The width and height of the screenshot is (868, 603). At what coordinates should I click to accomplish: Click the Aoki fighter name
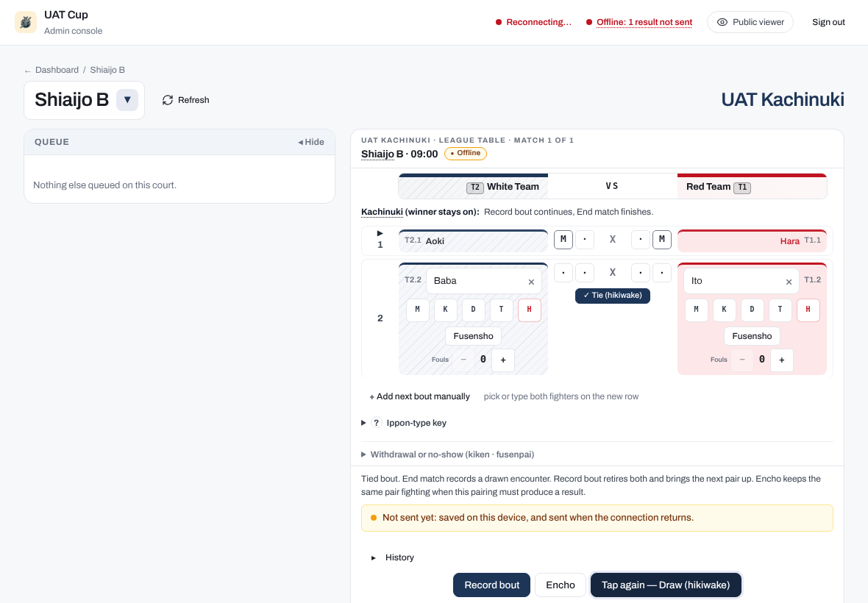pyautogui.click(x=435, y=241)
